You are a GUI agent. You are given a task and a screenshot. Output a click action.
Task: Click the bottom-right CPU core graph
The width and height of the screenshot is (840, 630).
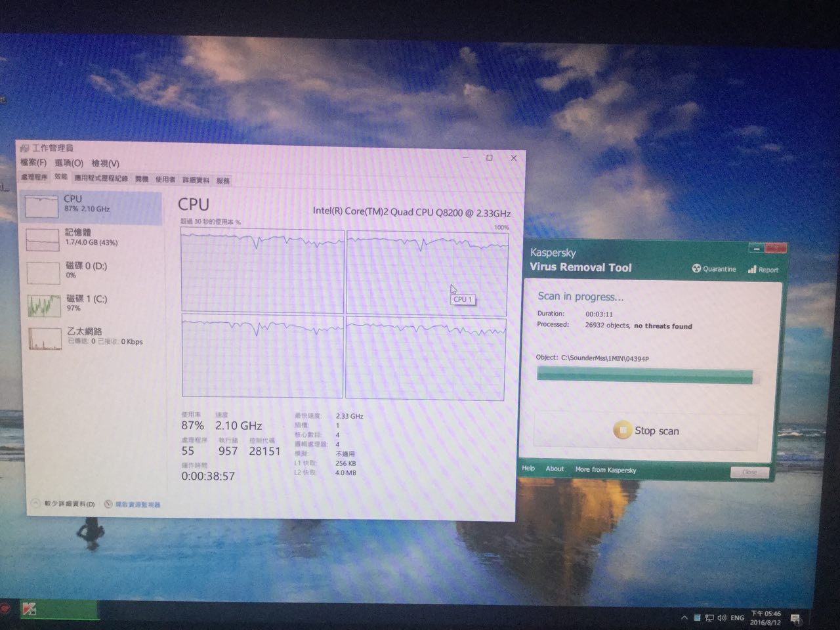(x=425, y=358)
